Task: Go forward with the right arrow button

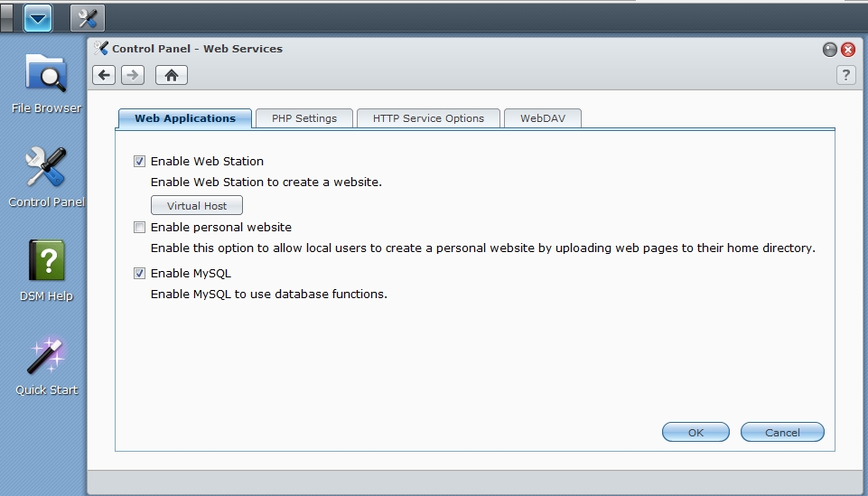Action: 132,75
